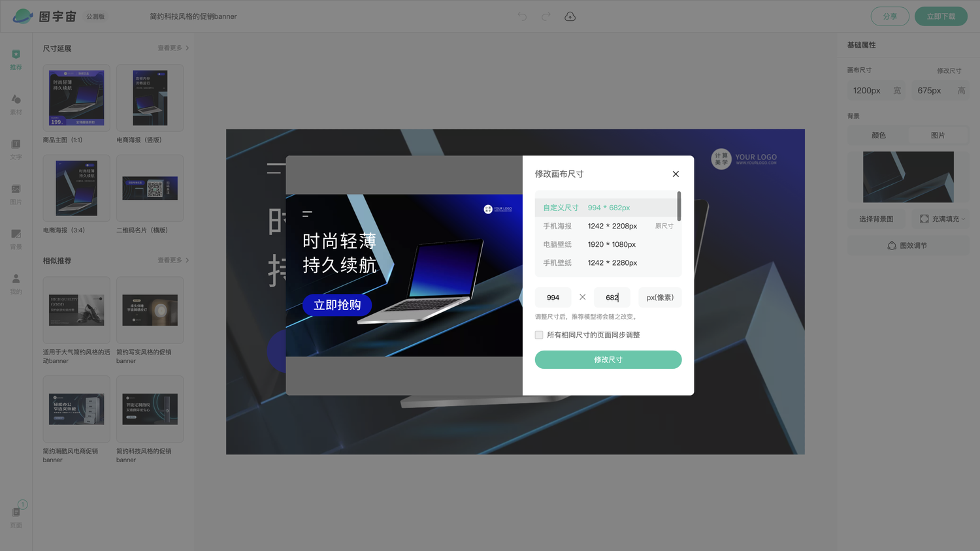Screen dimensions: 980x551
Task: Close the 修改画布尺寸 dialog
Action: point(676,174)
